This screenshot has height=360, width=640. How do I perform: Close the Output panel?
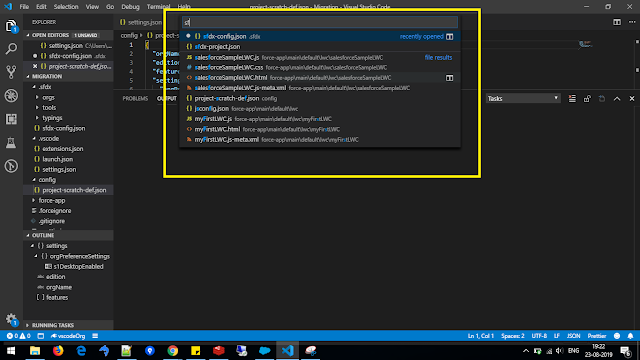[632, 98]
